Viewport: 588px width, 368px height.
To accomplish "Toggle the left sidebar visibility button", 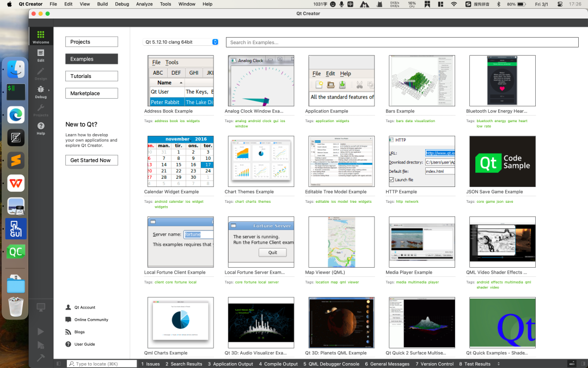I will (x=59, y=364).
